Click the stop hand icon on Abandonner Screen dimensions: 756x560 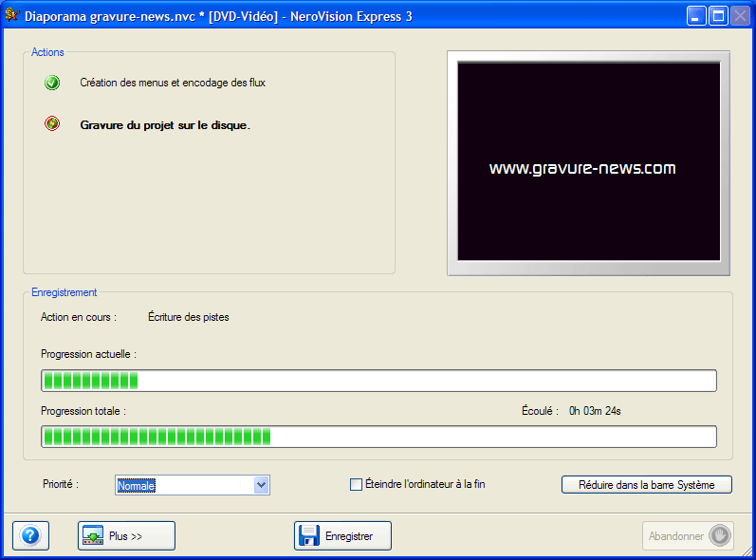click(x=720, y=535)
